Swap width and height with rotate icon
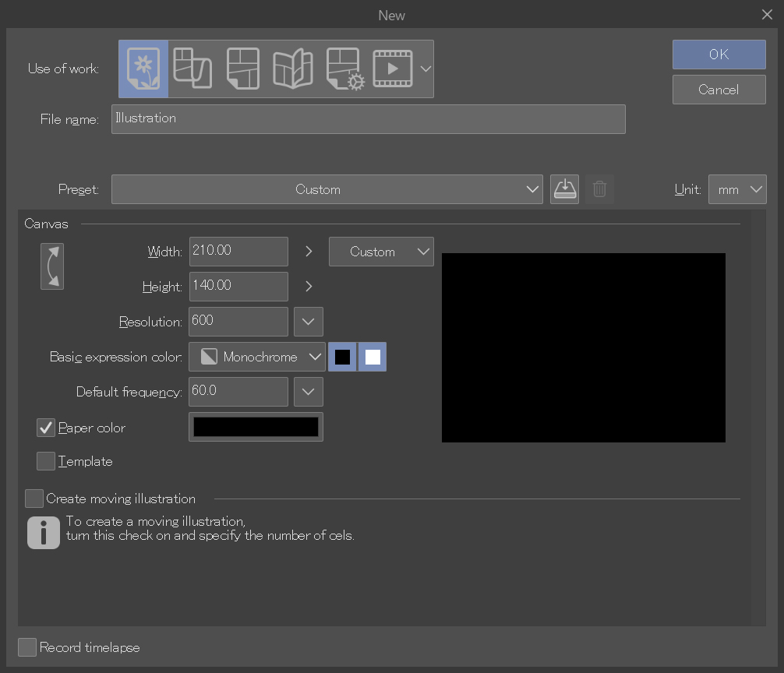This screenshot has height=673, width=784. pos(52,266)
